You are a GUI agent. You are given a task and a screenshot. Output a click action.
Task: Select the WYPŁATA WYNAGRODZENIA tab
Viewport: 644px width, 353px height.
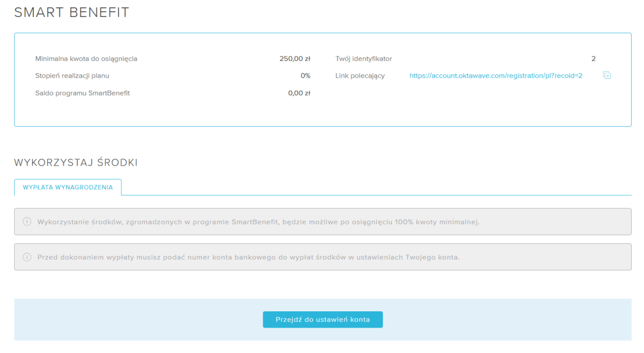point(67,187)
